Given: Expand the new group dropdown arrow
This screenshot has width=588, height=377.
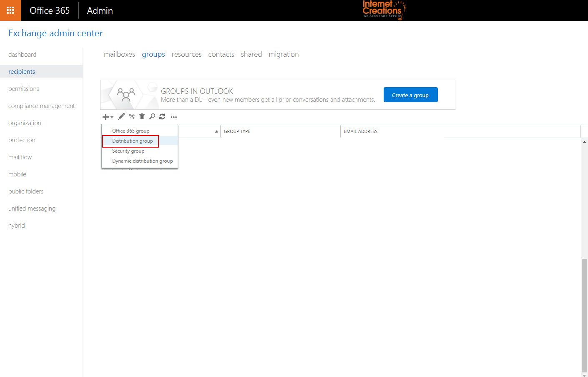Looking at the screenshot, I should pos(112,117).
